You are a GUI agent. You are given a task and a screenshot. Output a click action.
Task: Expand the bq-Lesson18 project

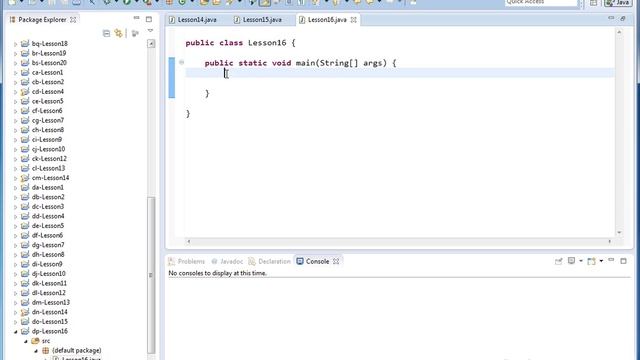pyautogui.click(x=16, y=44)
